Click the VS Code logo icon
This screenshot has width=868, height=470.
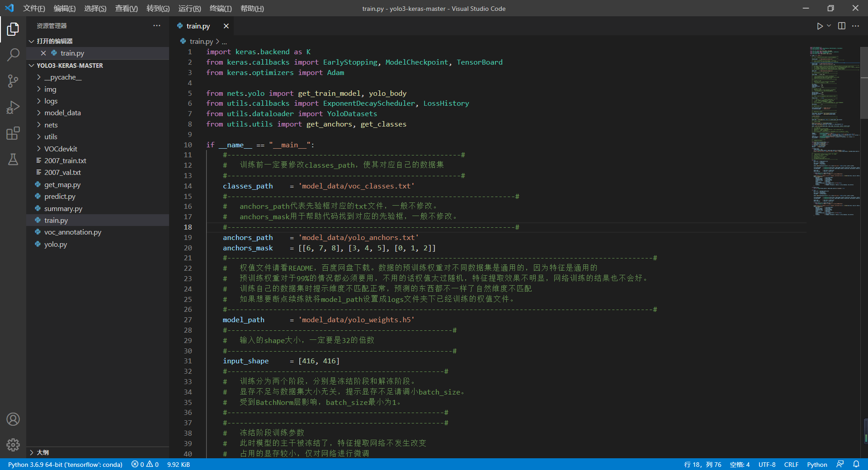pos(9,8)
